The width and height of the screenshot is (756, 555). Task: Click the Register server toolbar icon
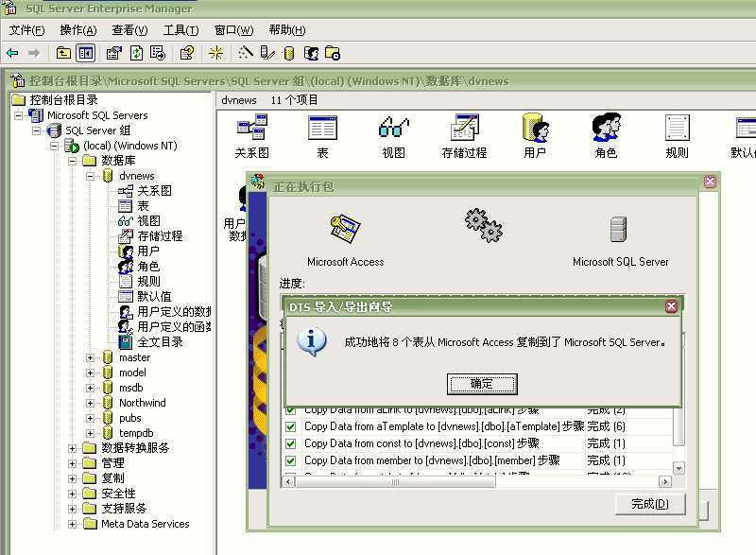click(267, 53)
